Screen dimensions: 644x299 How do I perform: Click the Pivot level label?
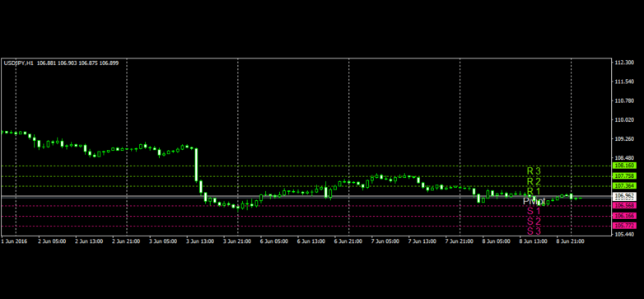(x=534, y=201)
